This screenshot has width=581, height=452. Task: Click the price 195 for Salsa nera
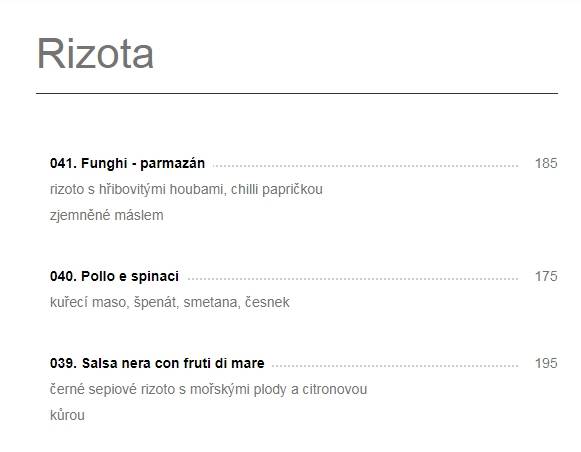546,363
